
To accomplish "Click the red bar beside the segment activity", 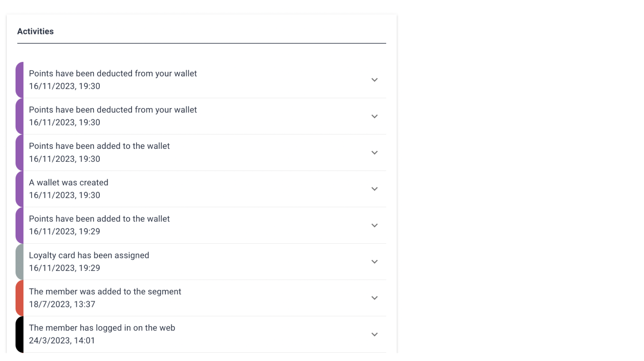I will coord(19,298).
